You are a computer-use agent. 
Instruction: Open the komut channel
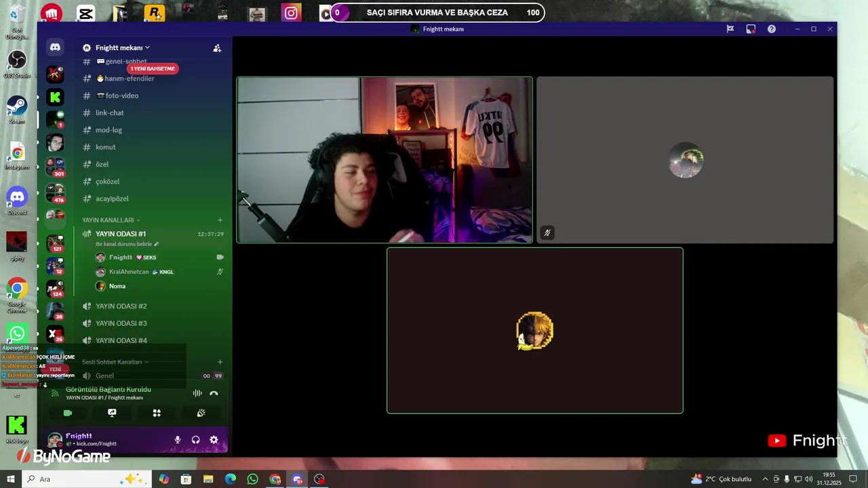pyautogui.click(x=153, y=147)
